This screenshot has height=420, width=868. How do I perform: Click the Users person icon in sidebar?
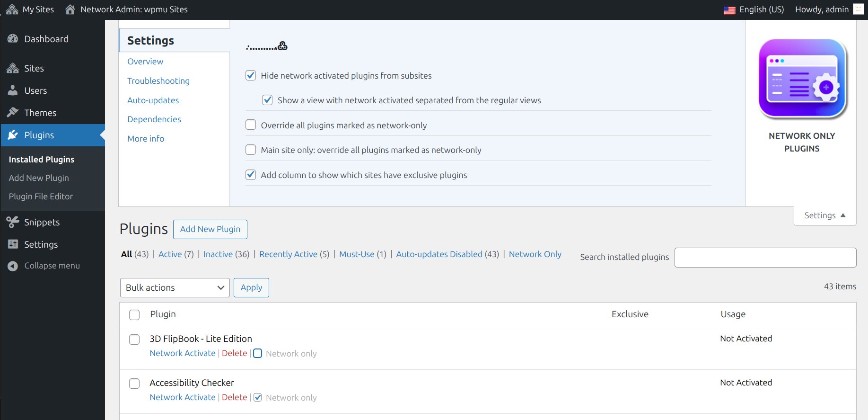tap(13, 90)
